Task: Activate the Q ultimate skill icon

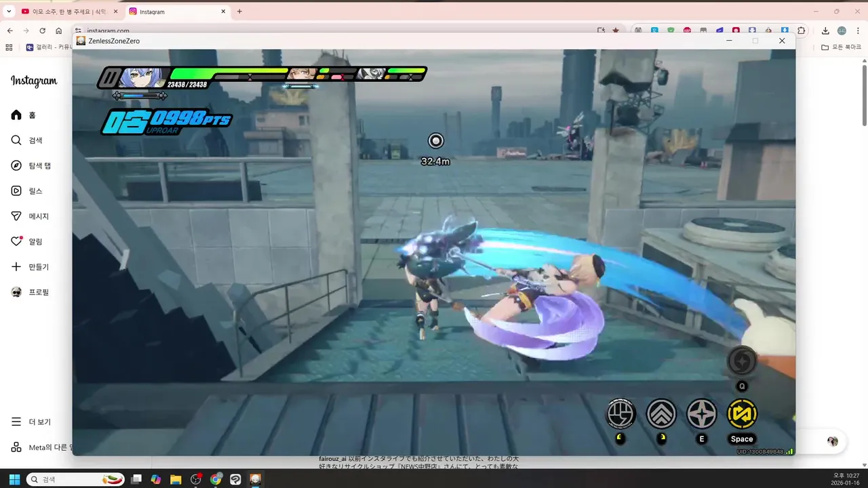Action: tap(742, 361)
